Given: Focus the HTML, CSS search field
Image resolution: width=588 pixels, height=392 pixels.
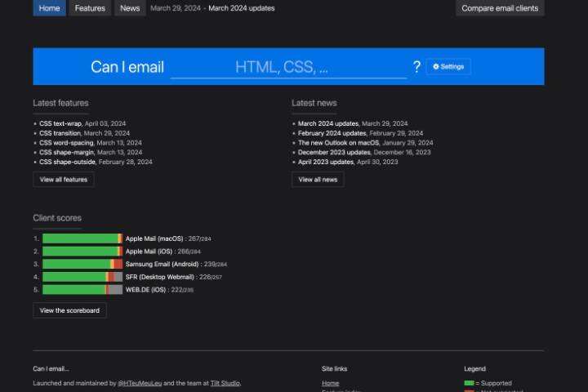Looking at the screenshot, I should 288,67.
